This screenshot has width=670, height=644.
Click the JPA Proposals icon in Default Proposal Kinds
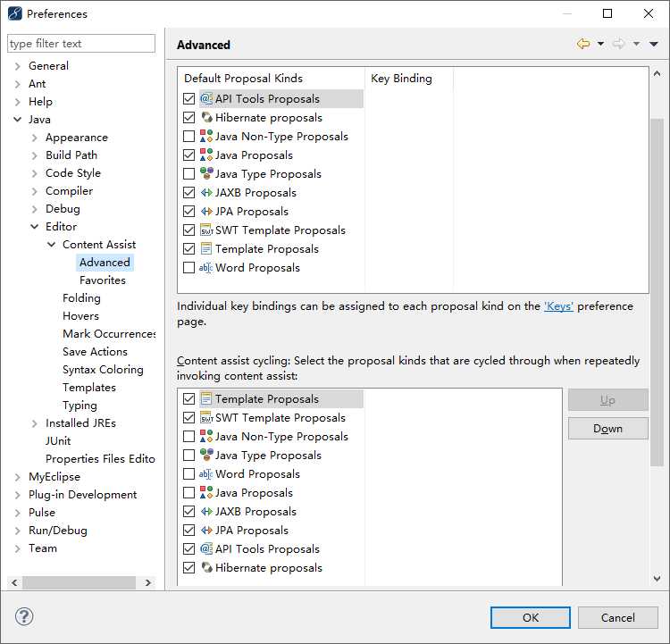pos(206,212)
